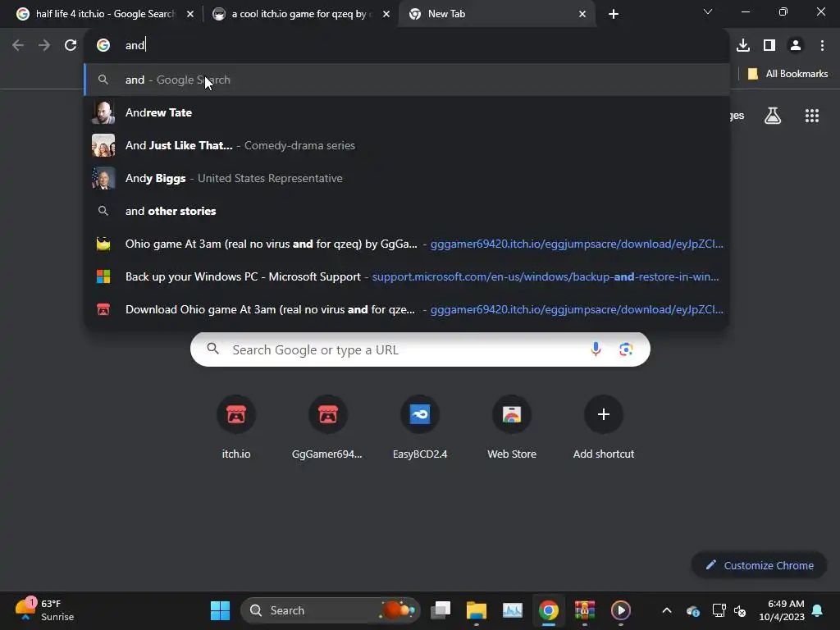The height and width of the screenshot is (630, 840).
Task: Open the Chrome downloads icon
Action: pos(743,45)
